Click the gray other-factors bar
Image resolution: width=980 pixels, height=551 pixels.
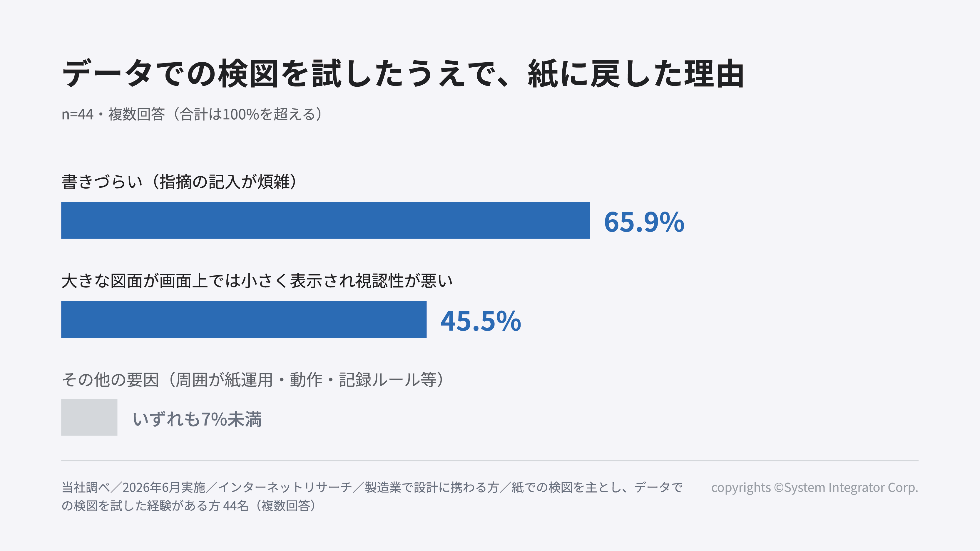coord(89,417)
